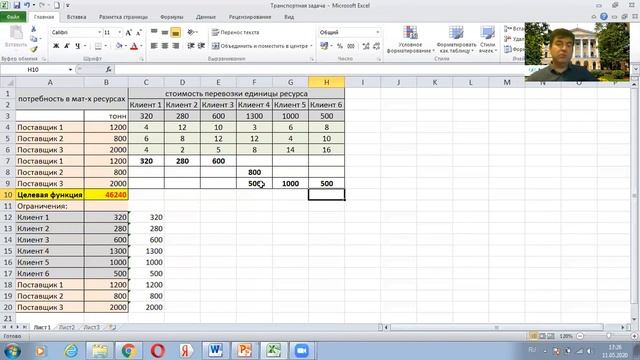
Task: Toggle underline Ч formatting
Action: [x=78, y=46]
